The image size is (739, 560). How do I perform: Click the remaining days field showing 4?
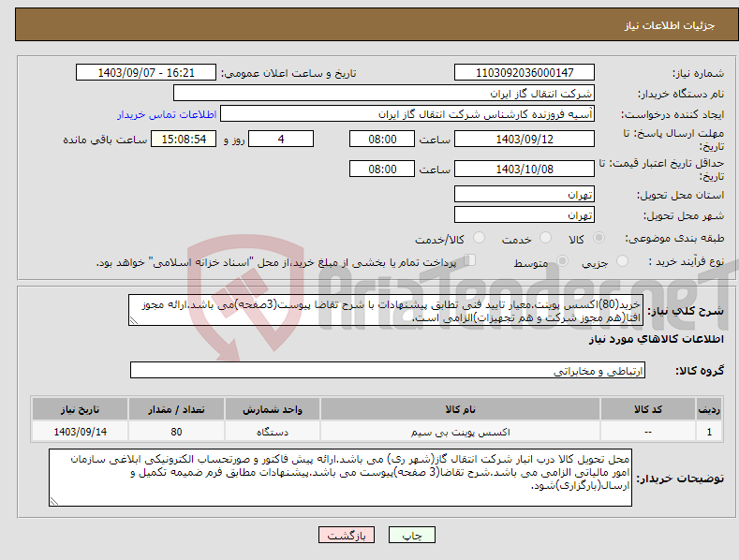tap(281, 139)
